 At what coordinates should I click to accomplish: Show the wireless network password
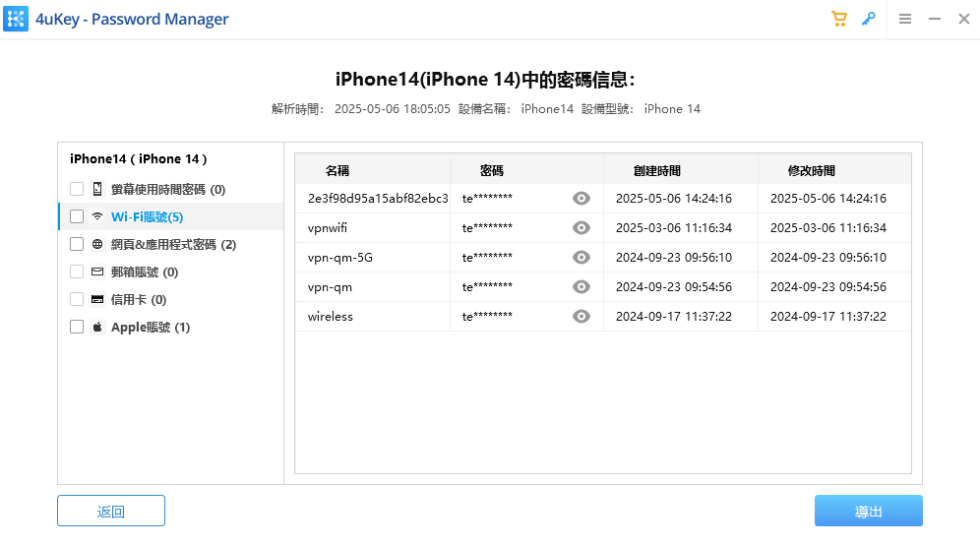click(582, 316)
